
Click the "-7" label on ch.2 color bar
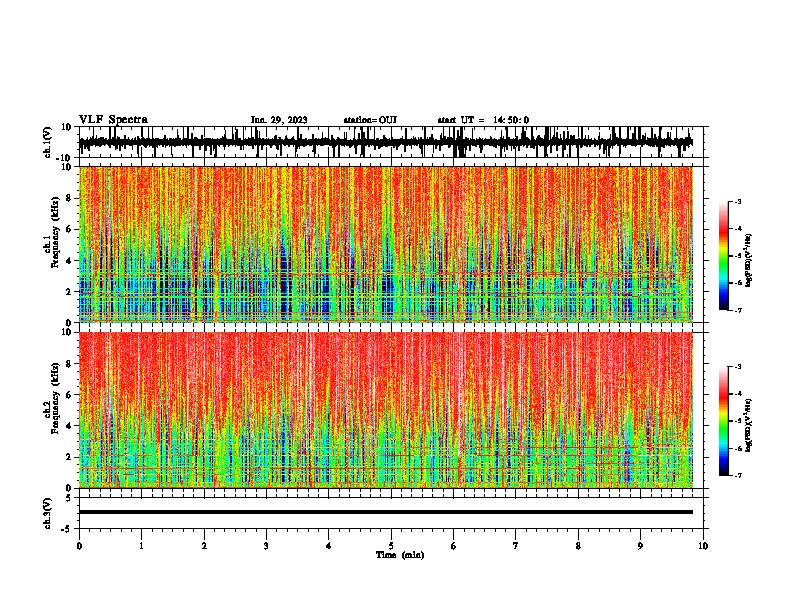[x=737, y=476]
